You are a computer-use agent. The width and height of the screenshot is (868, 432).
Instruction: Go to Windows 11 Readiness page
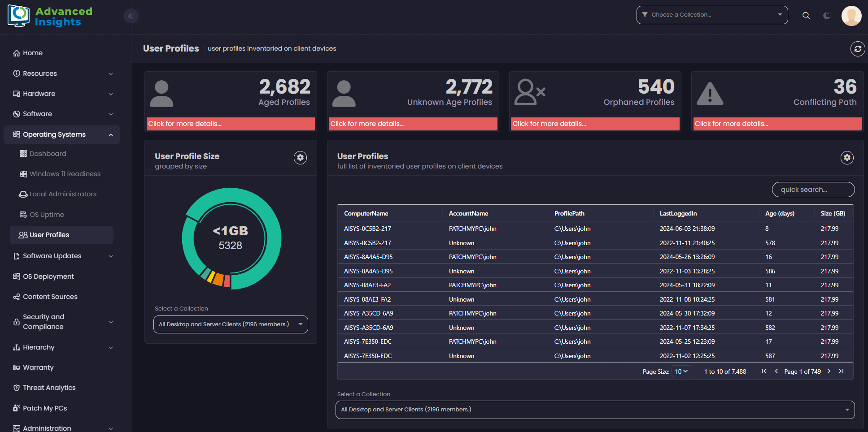pos(65,174)
